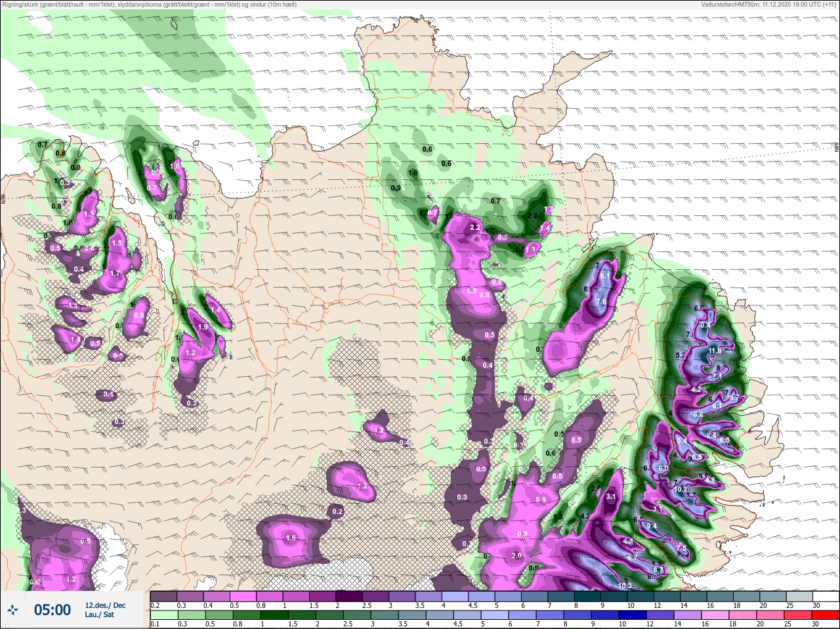Click the 9.4 precipitation value in southeast
840x629 pixels.
coord(652,526)
